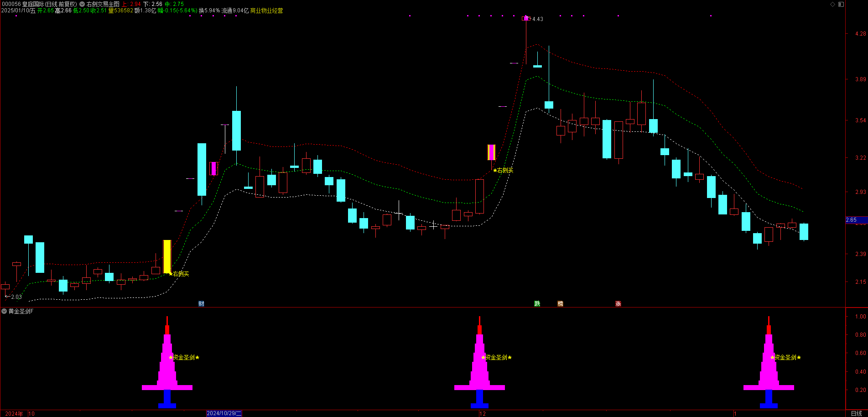868x417 pixels.
Task: Click the 换5.94% turnover value
Action: [209, 10]
